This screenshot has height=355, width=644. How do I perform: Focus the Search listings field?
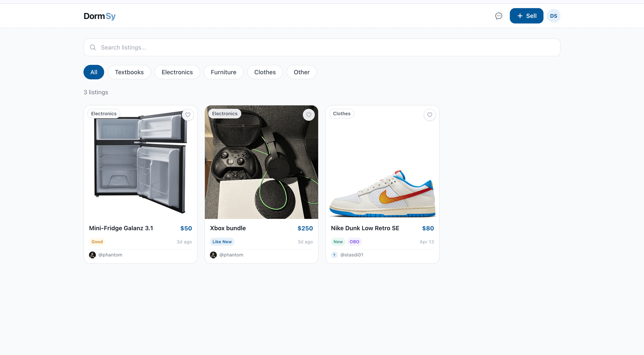pos(322,47)
